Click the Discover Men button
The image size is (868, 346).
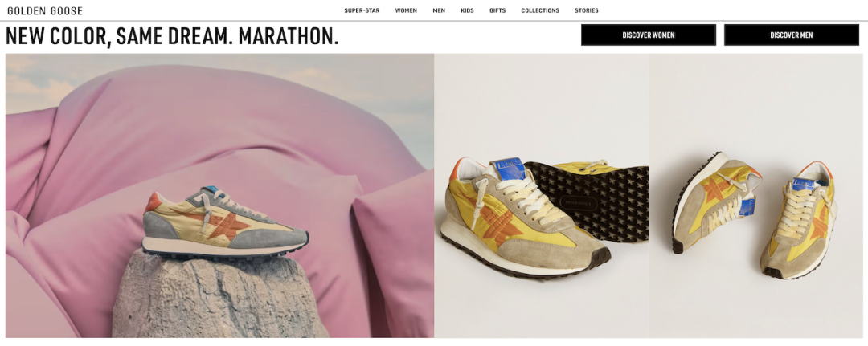(792, 35)
